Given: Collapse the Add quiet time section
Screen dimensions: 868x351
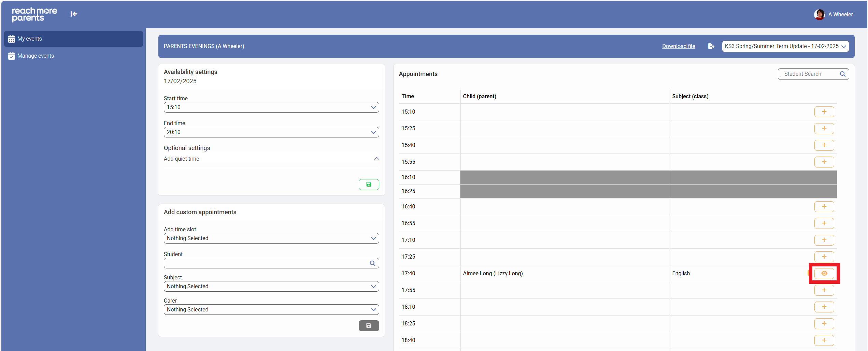Looking at the screenshot, I should 376,159.
